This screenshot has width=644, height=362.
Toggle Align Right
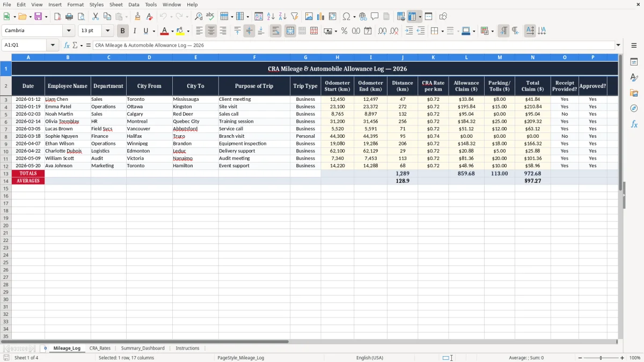223,31
